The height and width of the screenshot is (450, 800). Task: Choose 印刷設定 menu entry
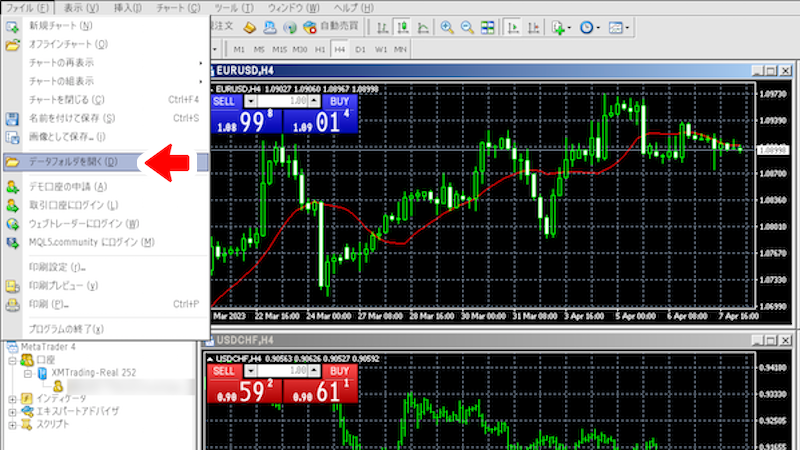click(x=105, y=267)
